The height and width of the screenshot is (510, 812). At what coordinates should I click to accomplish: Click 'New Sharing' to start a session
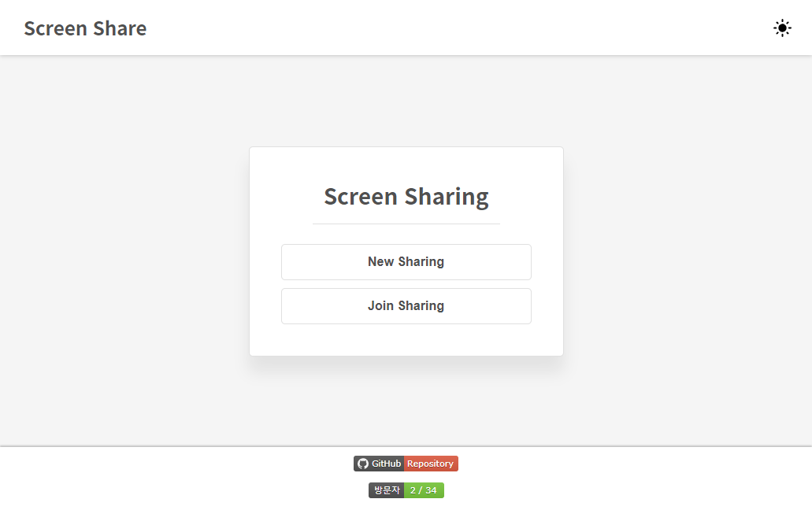coord(406,261)
